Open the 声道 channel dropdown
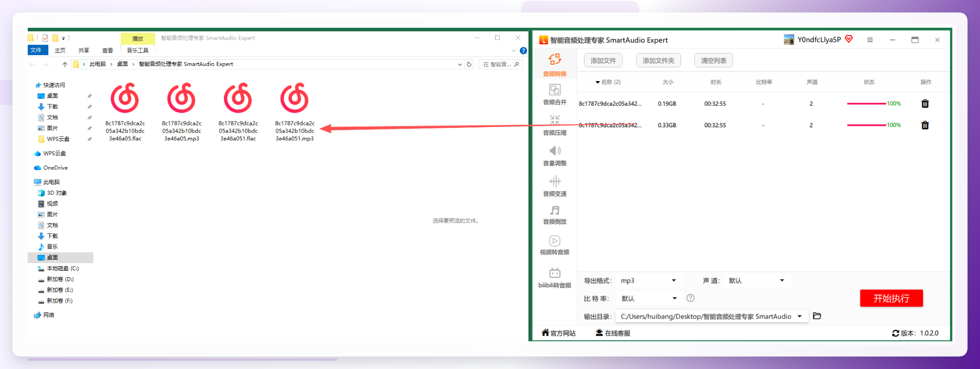Image resolution: width=980 pixels, height=369 pixels. 757,280
